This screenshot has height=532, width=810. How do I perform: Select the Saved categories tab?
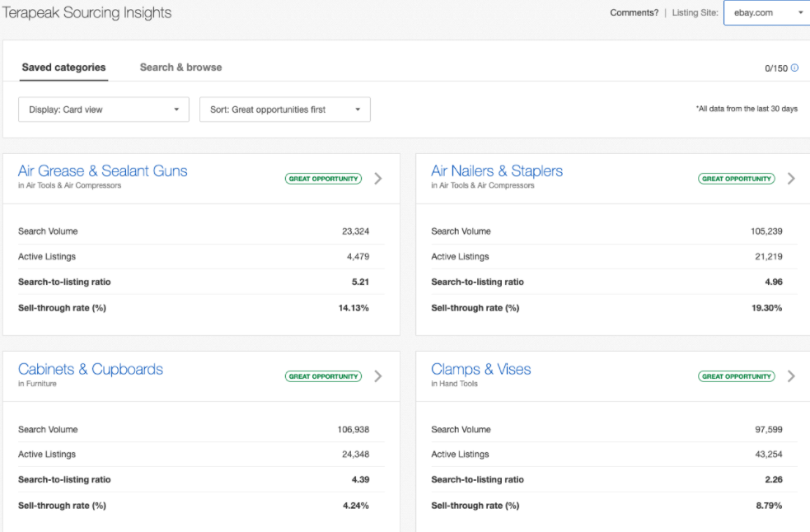63,67
